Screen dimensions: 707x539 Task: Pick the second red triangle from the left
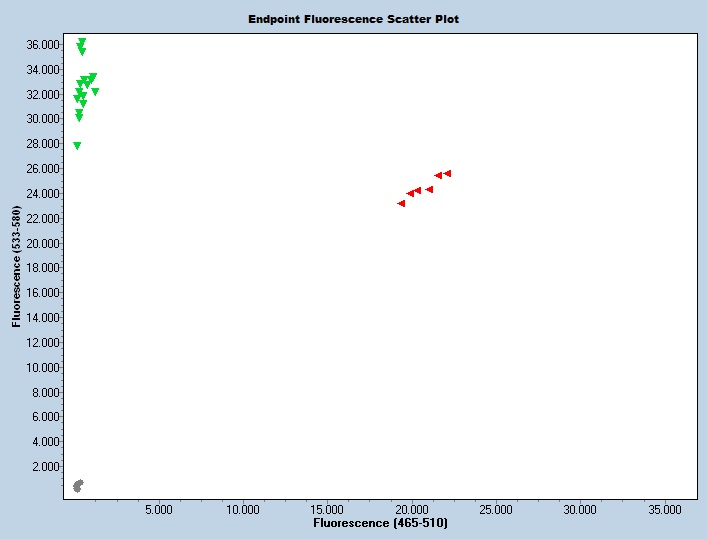coord(410,193)
